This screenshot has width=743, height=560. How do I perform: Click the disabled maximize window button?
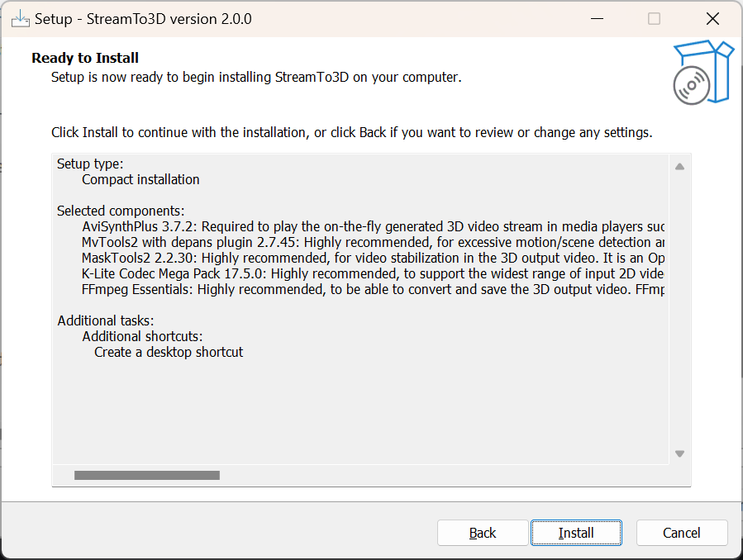(654, 19)
